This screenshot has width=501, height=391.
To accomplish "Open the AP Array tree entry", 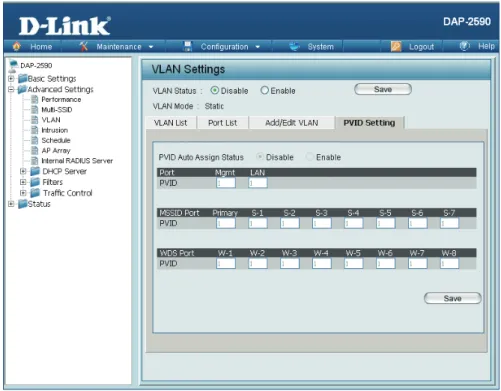I will (56, 151).
